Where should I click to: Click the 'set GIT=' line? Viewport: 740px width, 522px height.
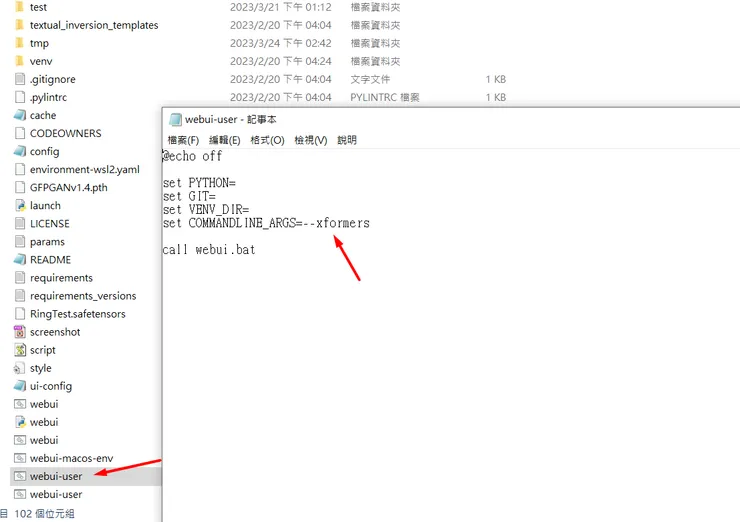pyautogui.click(x=189, y=196)
